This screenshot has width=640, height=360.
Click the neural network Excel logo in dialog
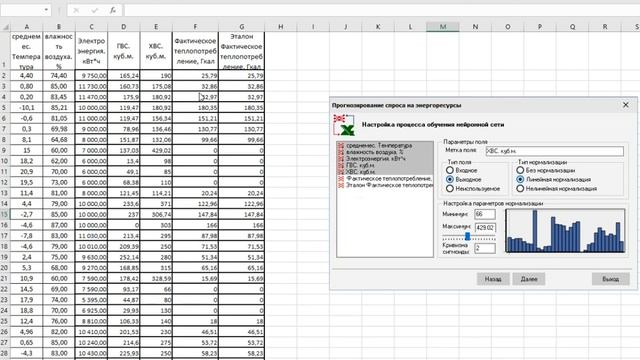pyautogui.click(x=344, y=125)
